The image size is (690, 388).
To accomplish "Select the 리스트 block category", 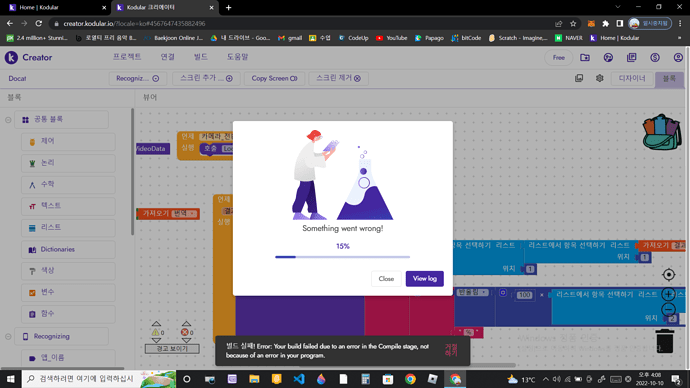I will coord(68,228).
